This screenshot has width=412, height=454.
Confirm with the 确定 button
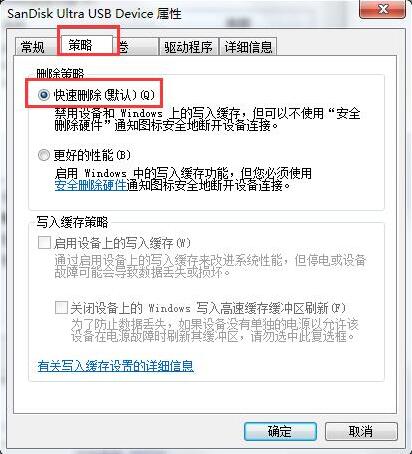pyautogui.click(x=280, y=431)
